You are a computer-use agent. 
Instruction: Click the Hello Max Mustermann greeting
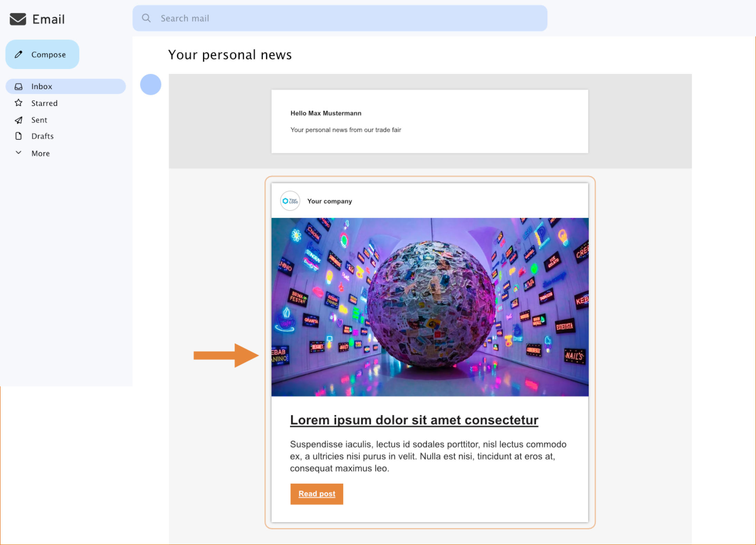click(x=326, y=113)
